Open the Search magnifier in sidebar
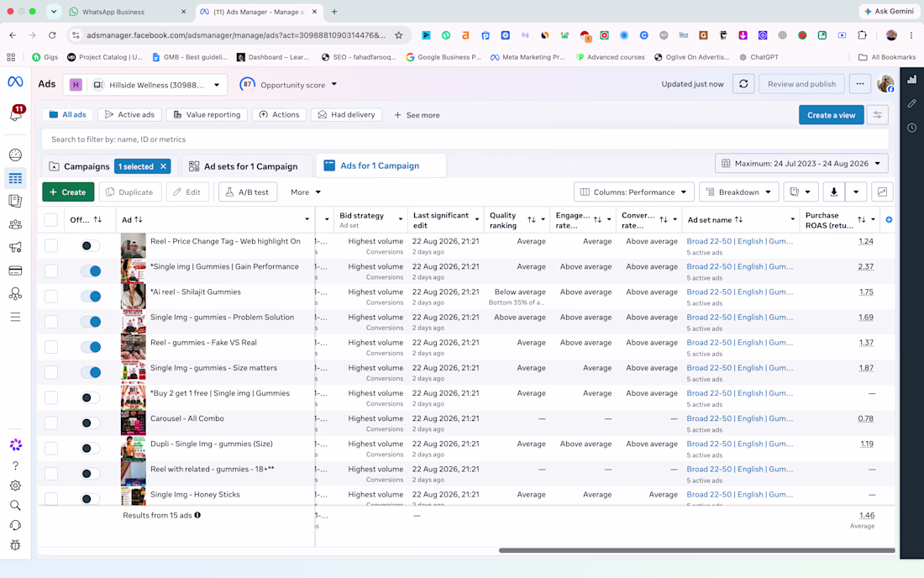The width and height of the screenshot is (924, 578). [15, 506]
